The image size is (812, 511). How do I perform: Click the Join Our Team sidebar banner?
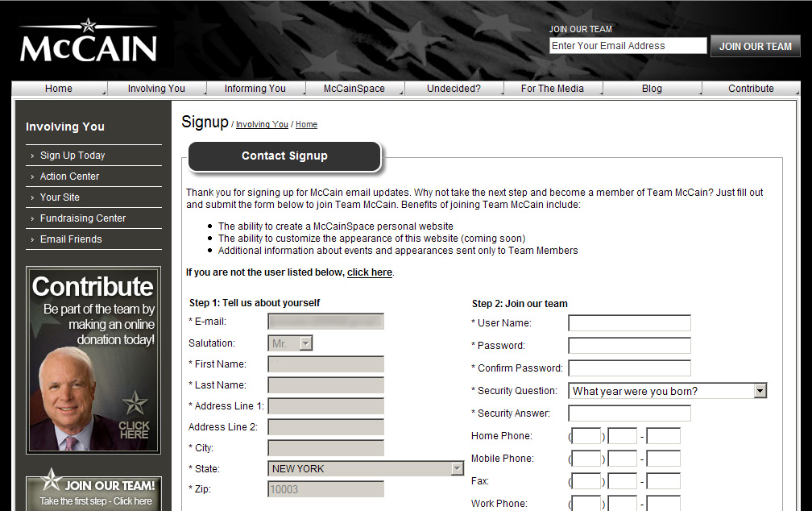click(93, 490)
